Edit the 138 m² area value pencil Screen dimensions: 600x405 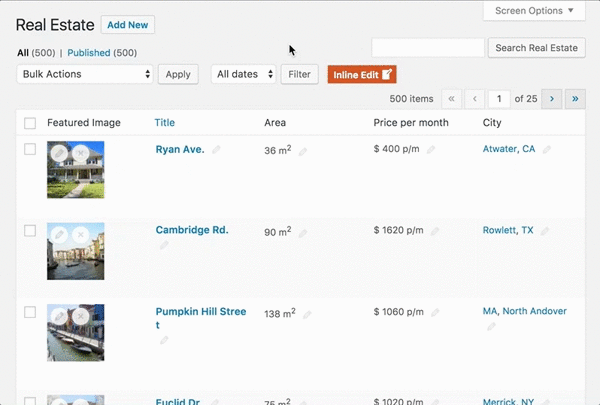pos(307,315)
